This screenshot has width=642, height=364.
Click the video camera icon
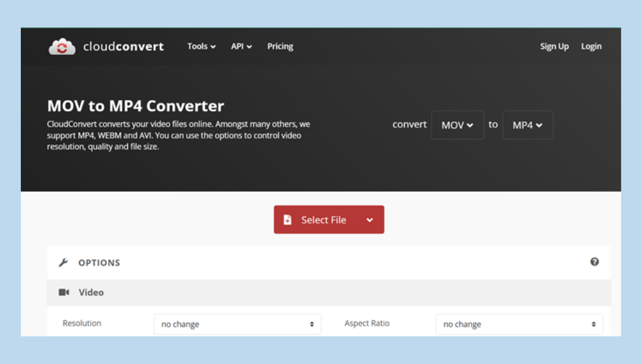point(64,292)
